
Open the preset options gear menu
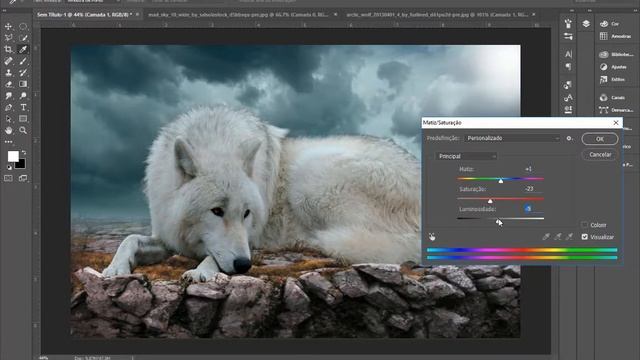coord(569,139)
